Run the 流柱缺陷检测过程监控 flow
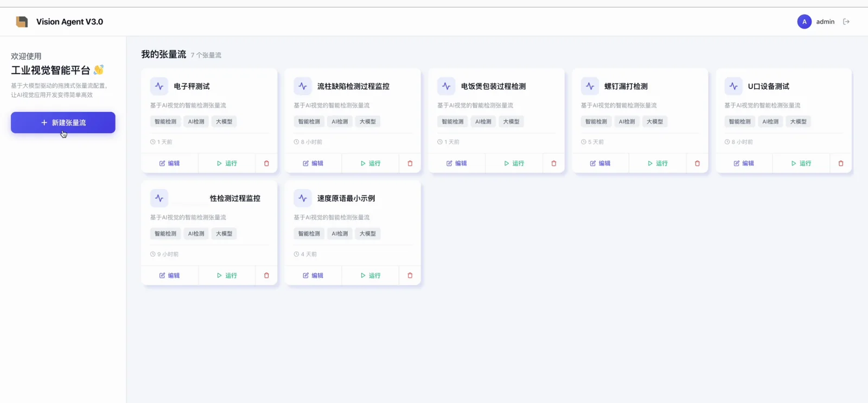 371,163
